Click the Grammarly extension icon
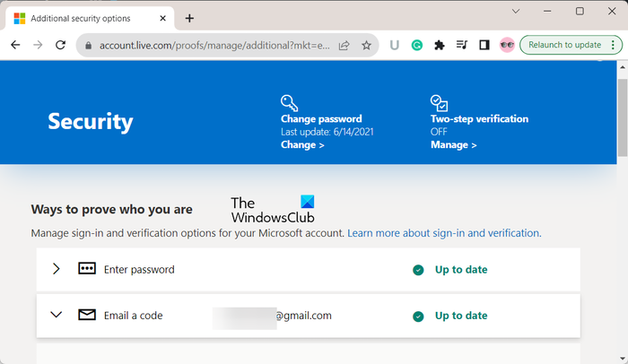Image resolution: width=628 pixels, height=364 pixels. 417,45
